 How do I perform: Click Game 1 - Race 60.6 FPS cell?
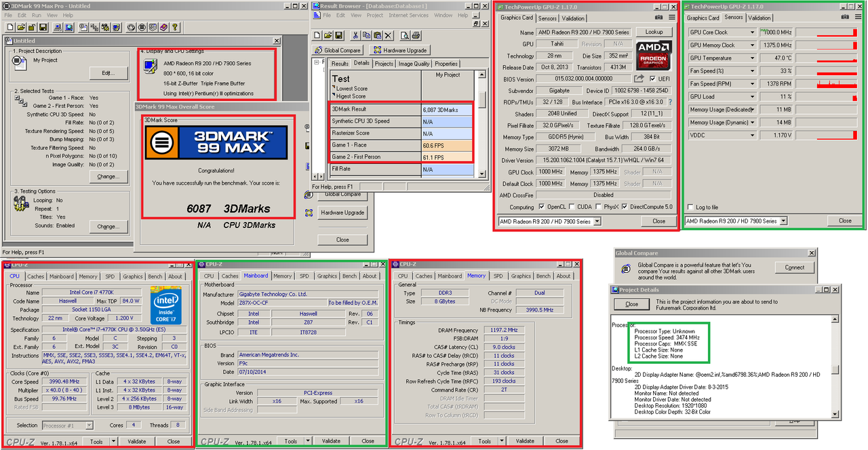[x=447, y=146]
